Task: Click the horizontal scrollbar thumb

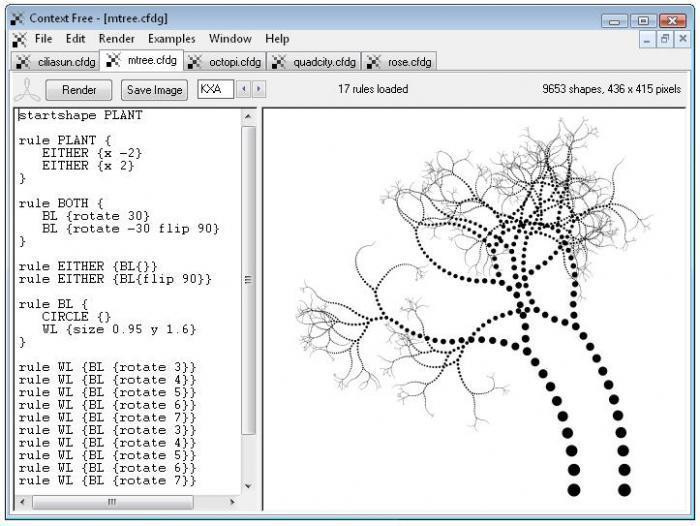Action: coord(112,502)
